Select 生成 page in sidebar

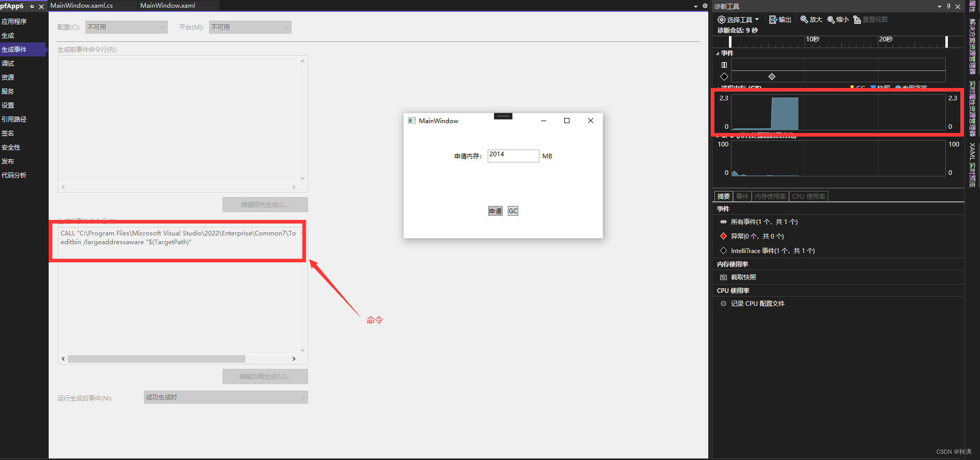[x=8, y=36]
